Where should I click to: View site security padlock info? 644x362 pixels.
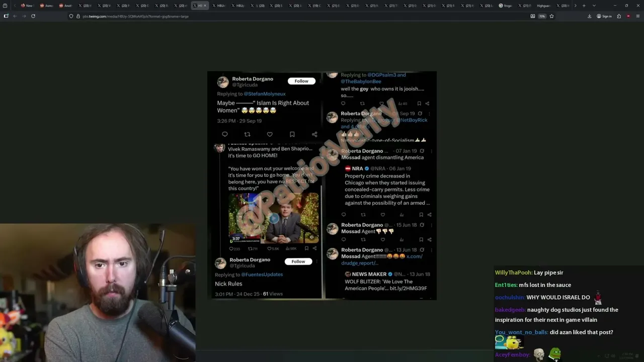(78, 16)
